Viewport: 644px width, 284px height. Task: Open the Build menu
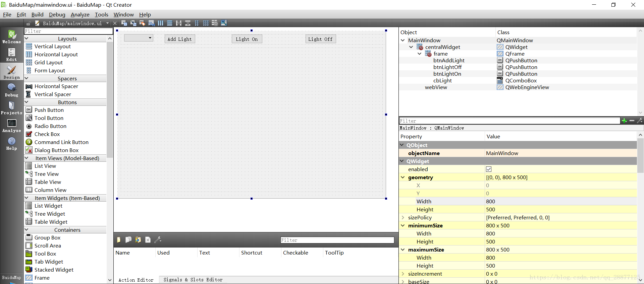(x=38, y=14)
